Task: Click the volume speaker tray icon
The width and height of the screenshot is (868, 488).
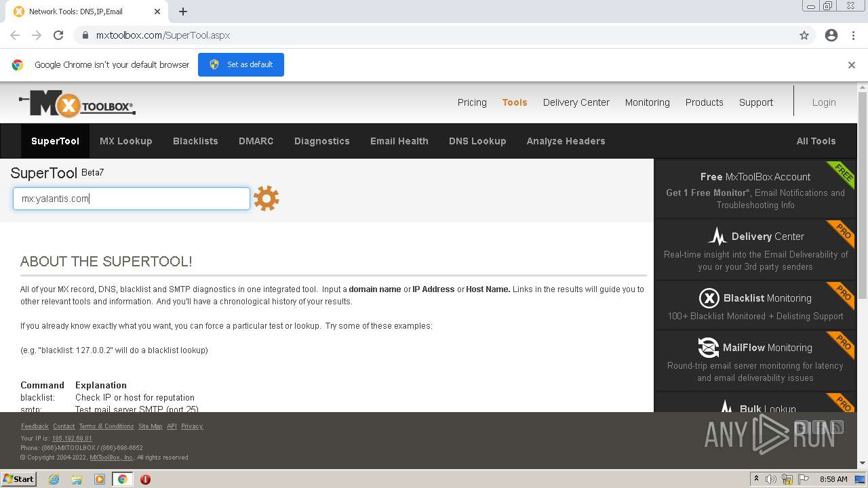Action: [x=771, y=479]
